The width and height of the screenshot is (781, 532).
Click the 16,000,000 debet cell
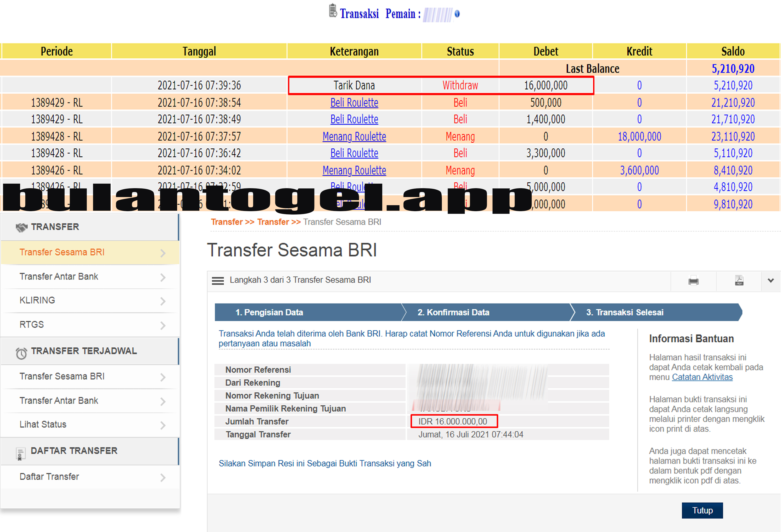point(546,85)
